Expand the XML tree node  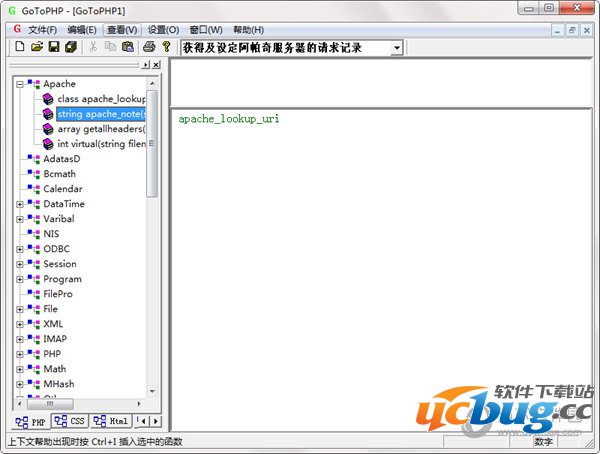tap(20, 324)
